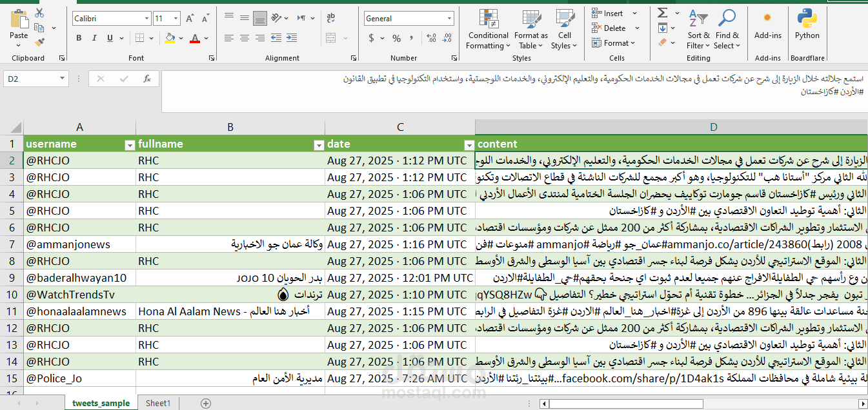868x410 pixels.
Task: Open Cell Styles gallery
Action: 565,30
